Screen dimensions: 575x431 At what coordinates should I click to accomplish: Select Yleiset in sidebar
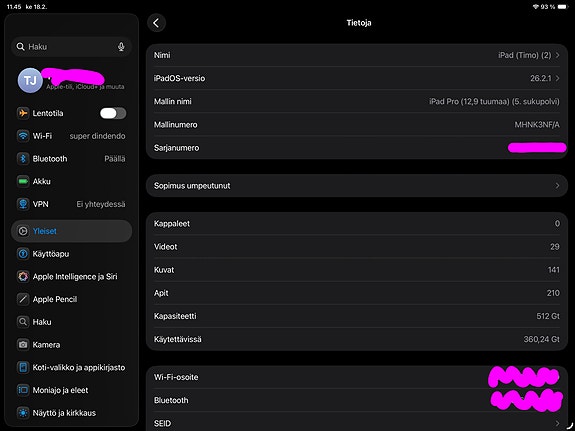[x=72, y=231]
